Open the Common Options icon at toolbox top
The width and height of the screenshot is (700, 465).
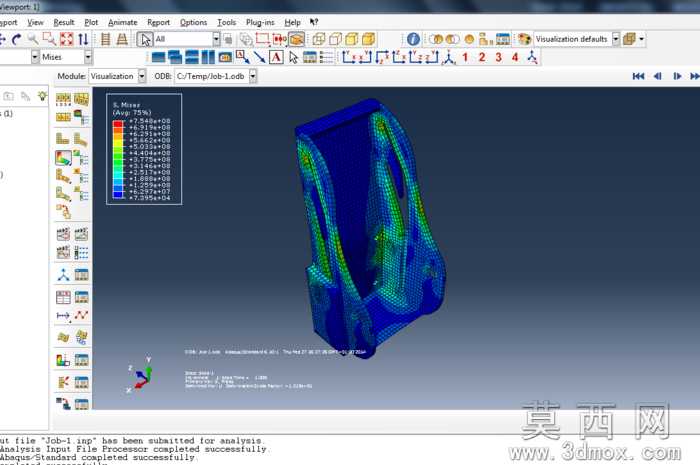63,99
